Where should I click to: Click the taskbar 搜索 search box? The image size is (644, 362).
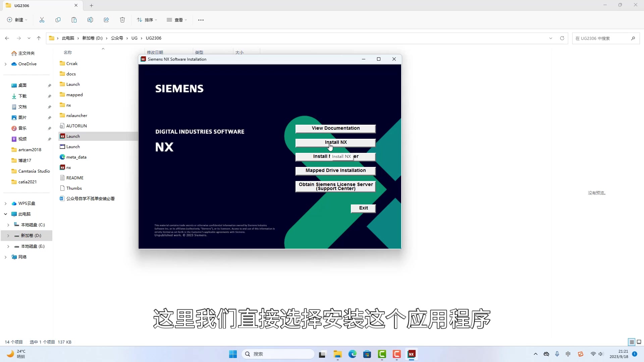click(x=278, y=354)
